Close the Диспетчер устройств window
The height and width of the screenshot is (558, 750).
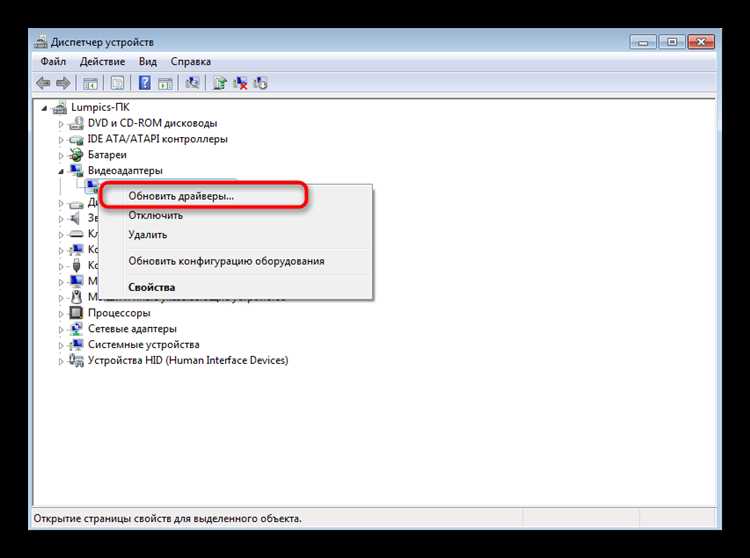701,42
